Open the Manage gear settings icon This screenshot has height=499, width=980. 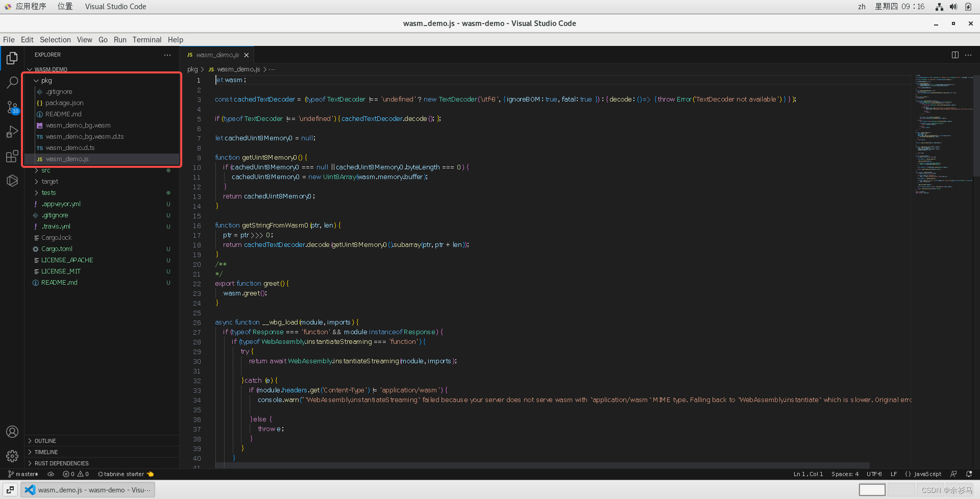point(12,456)
